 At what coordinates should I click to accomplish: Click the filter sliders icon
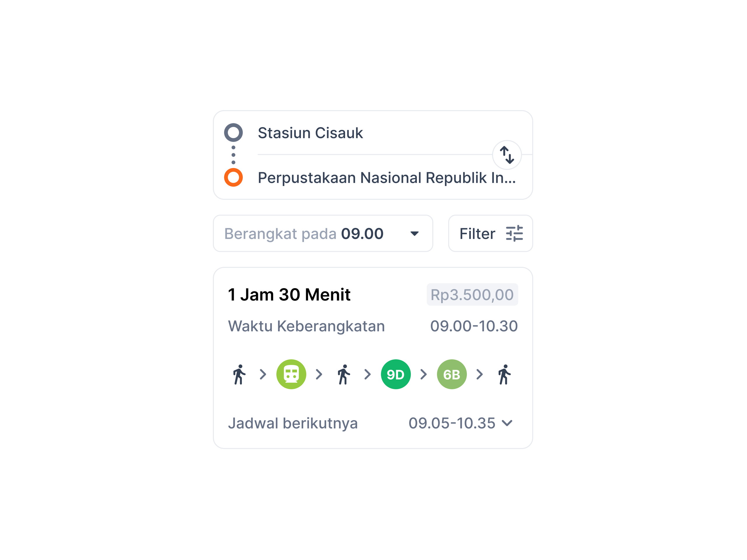[514, 234]
